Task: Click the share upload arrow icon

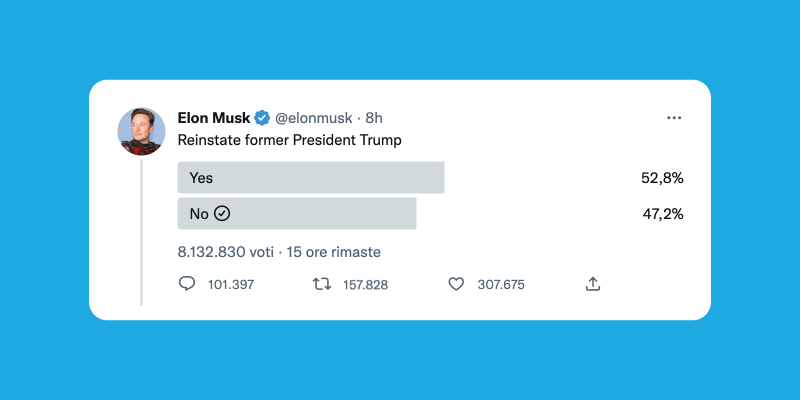Action: 593,284
